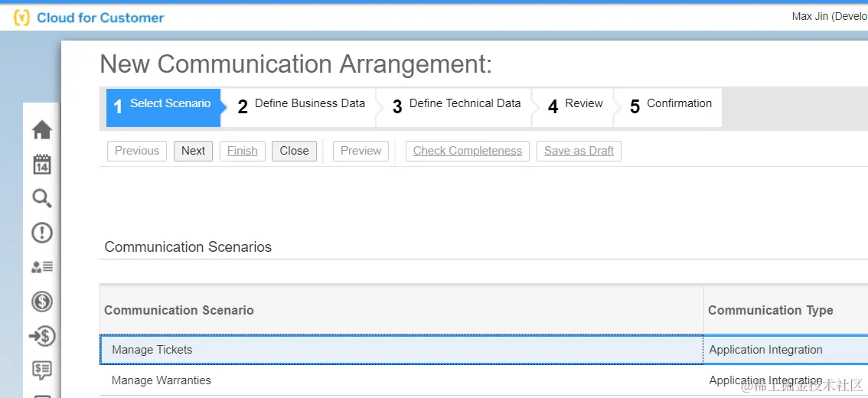This screenshot has height=398, width=868.
Task: Click the Cloud for Customer logo
Action: [x=89, y=18]
